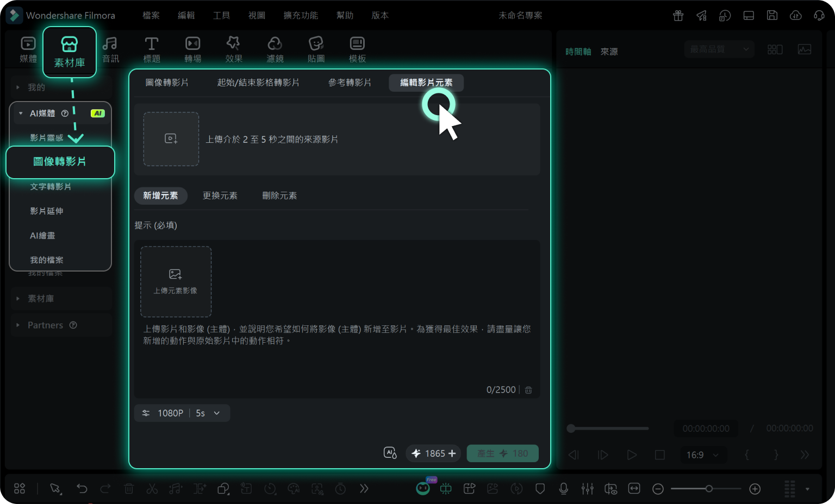
Task: Click the preview playback progress slider
Action: point(608,429)
